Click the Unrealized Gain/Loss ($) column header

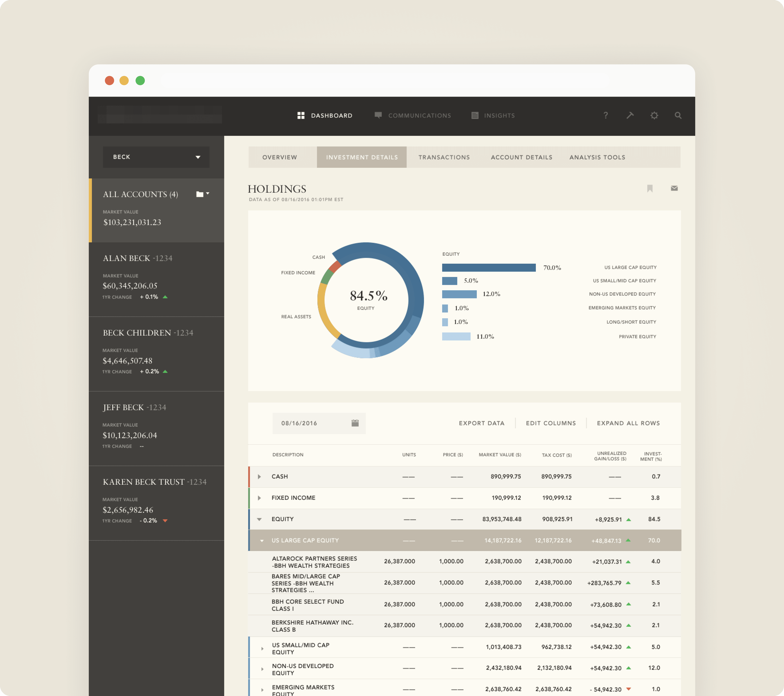tap(610, 456)
